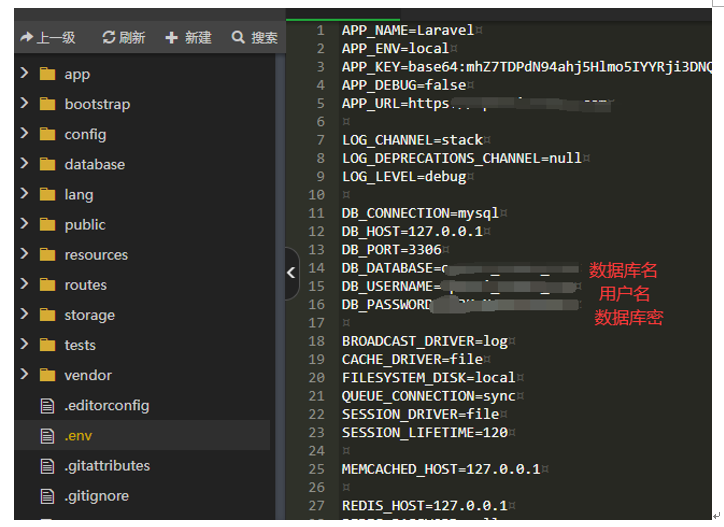
Task: Click the refresh icon in toolbar
Action: pyautogui.click(x=109, y=37)
